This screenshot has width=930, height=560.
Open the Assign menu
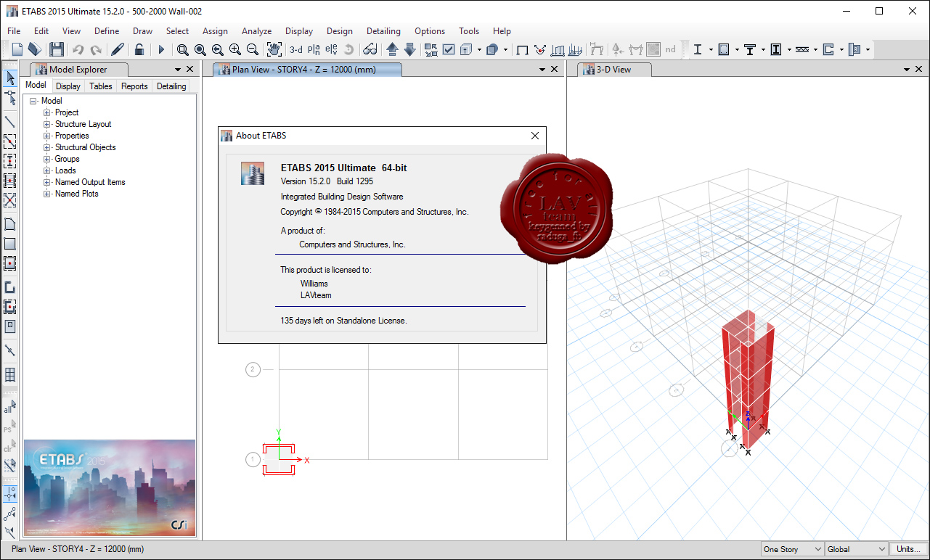pos(215,31)
